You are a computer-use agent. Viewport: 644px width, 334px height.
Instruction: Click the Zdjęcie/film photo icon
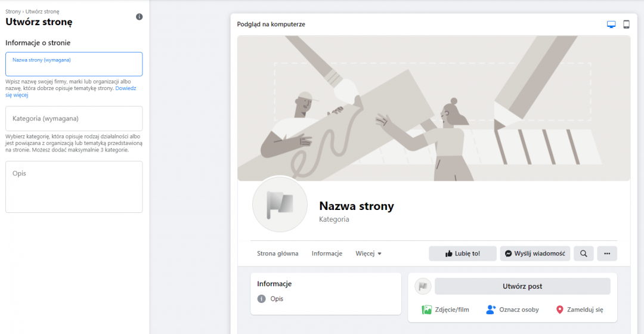[x=426, y=310]
